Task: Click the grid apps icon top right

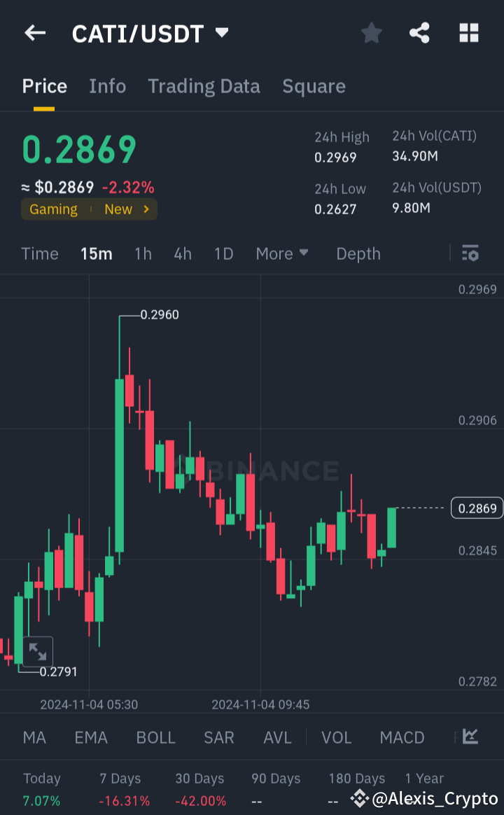Action: tap(468, 33)
